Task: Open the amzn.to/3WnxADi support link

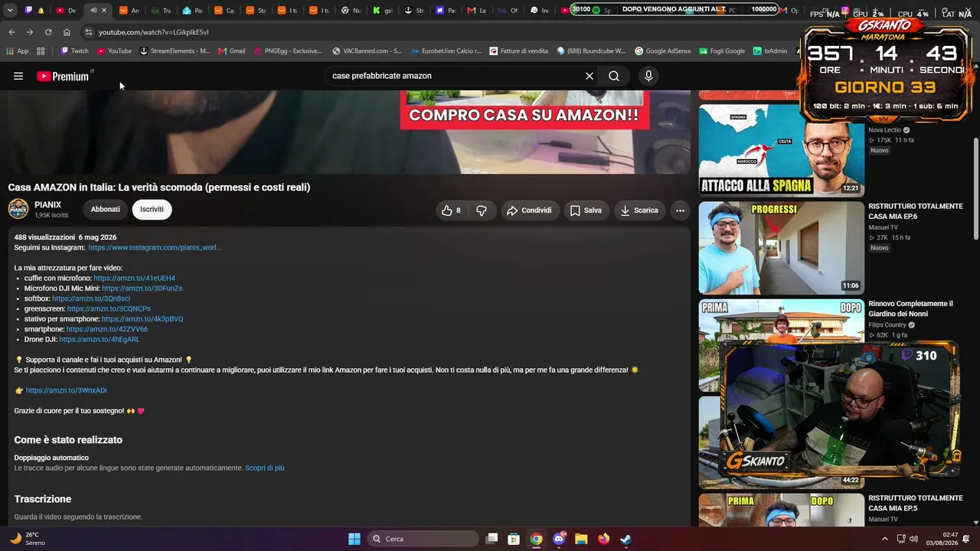Action: coord(66,390)
